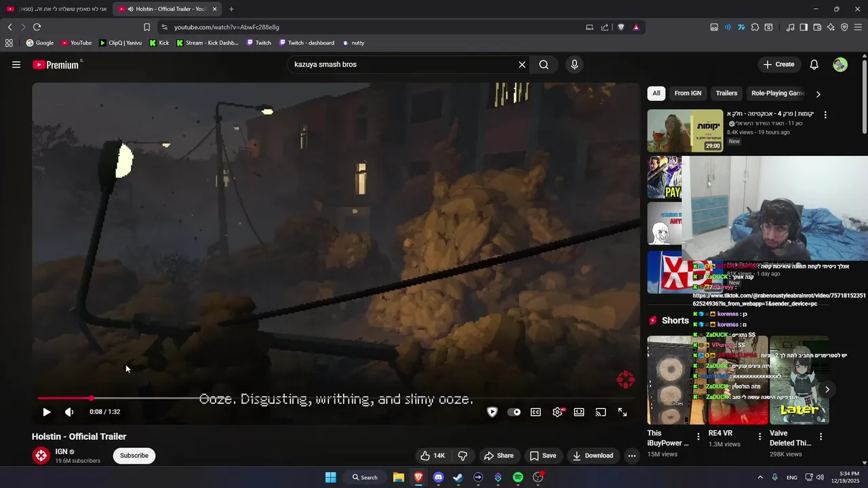Open a new browser tab

tap(231, 9)
